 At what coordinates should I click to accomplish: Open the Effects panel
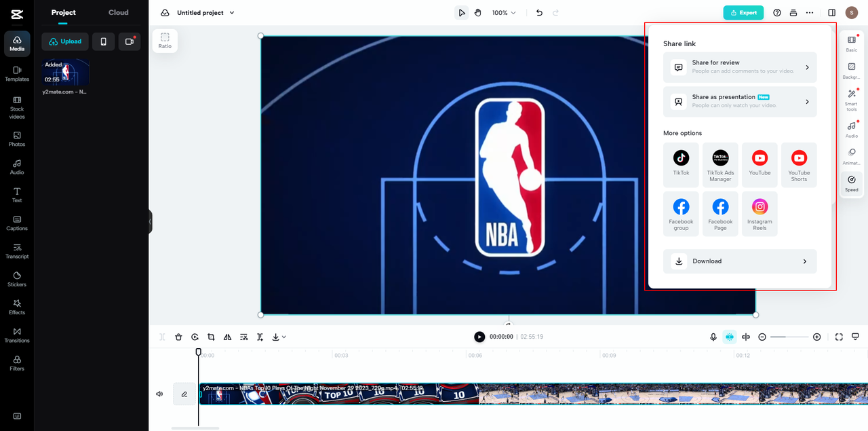[17, 307]
